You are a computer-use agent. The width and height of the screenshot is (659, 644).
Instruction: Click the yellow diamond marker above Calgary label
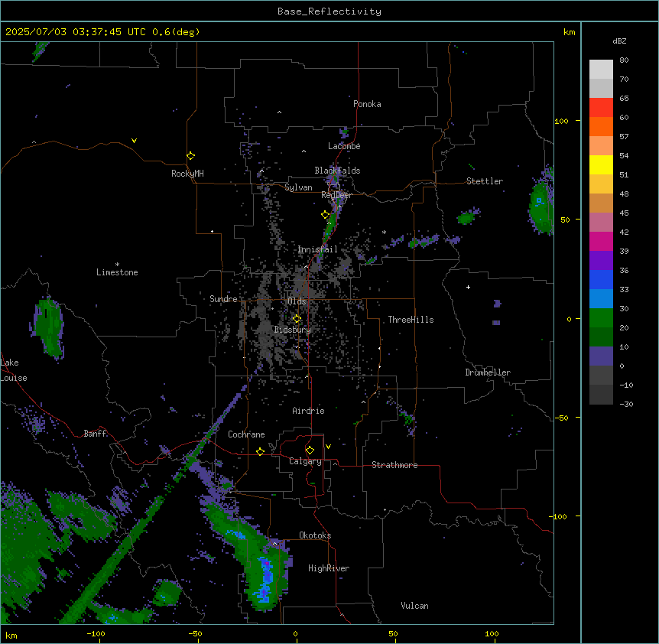click(x=310, y=450)
